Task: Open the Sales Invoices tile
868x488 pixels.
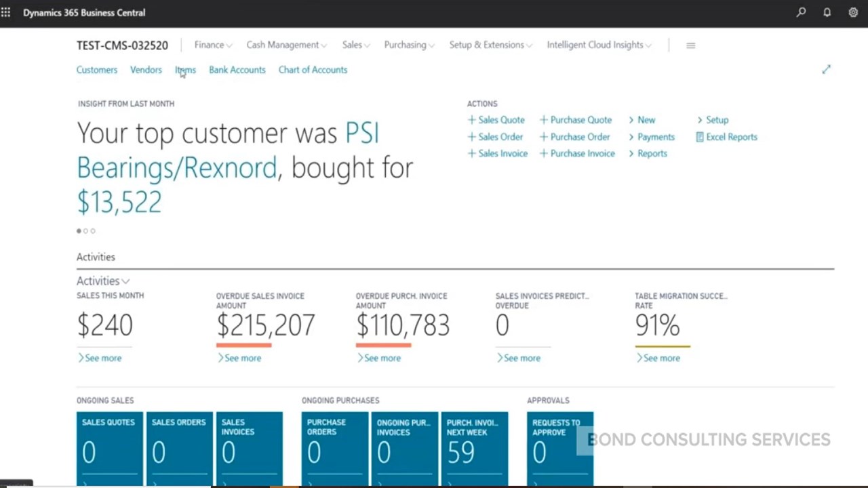Action: [250, 449]
